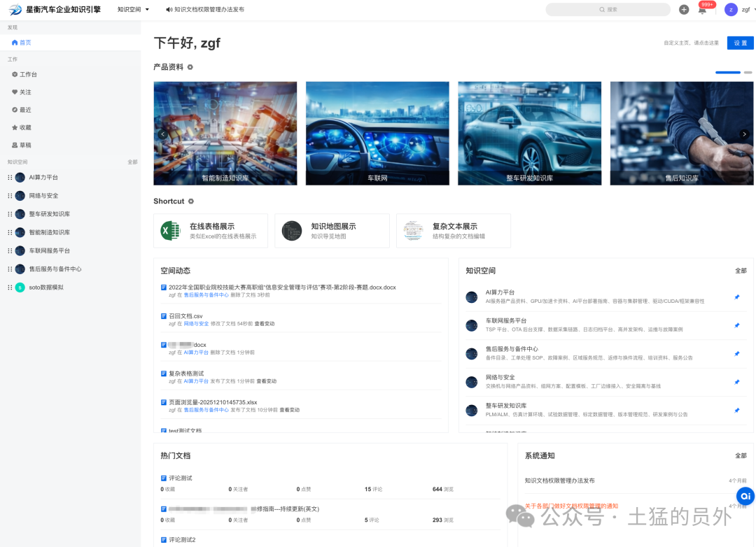Click the 星衡汽车企业知识引擎 logo icon

point(15,10)
